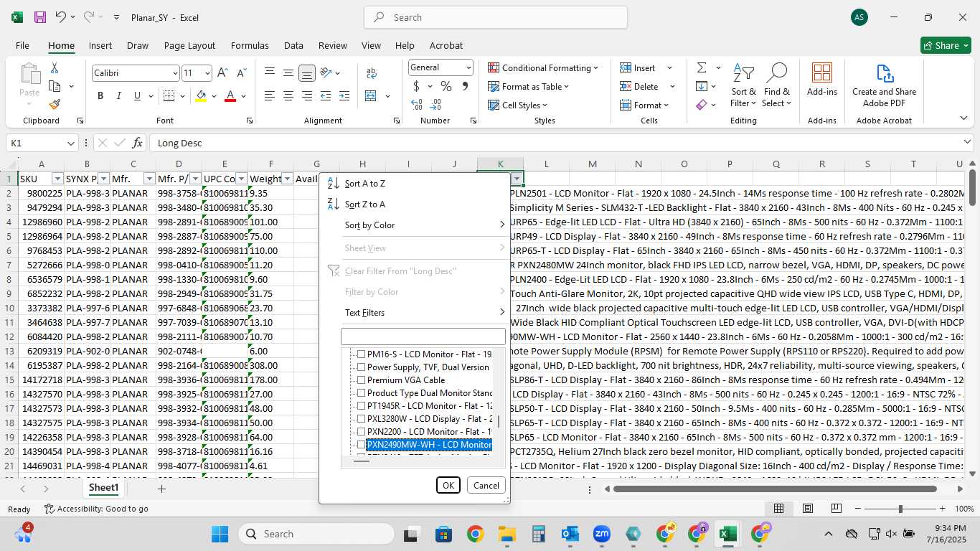Open the Insert ribbon tab

[100, 45]
